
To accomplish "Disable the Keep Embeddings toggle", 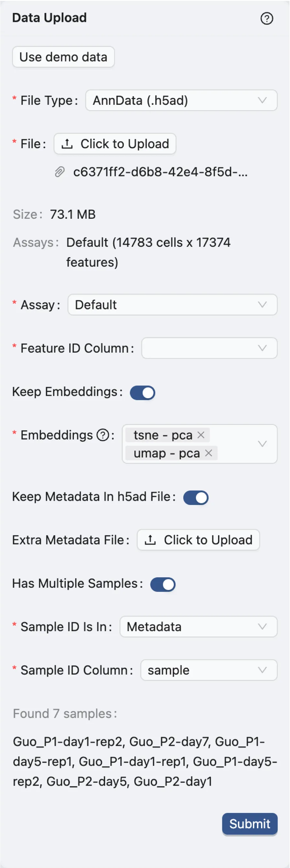I will click(143, 393).
